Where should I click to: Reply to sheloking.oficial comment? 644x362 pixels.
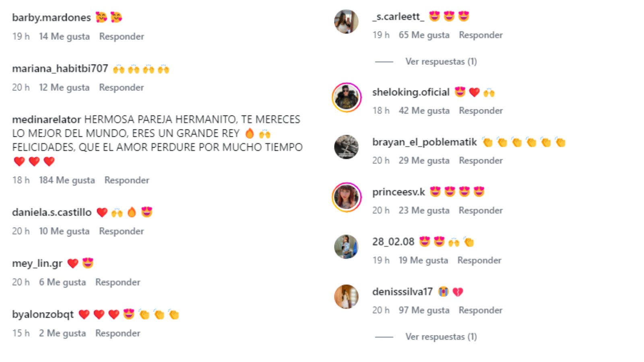click(481, 111)
